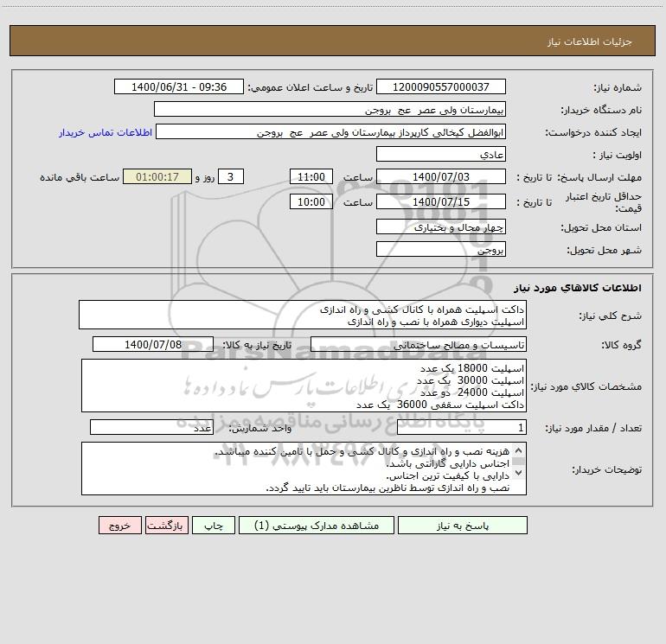
Task: Click response deadline time 11:00
Action: [x=311, y=176]
